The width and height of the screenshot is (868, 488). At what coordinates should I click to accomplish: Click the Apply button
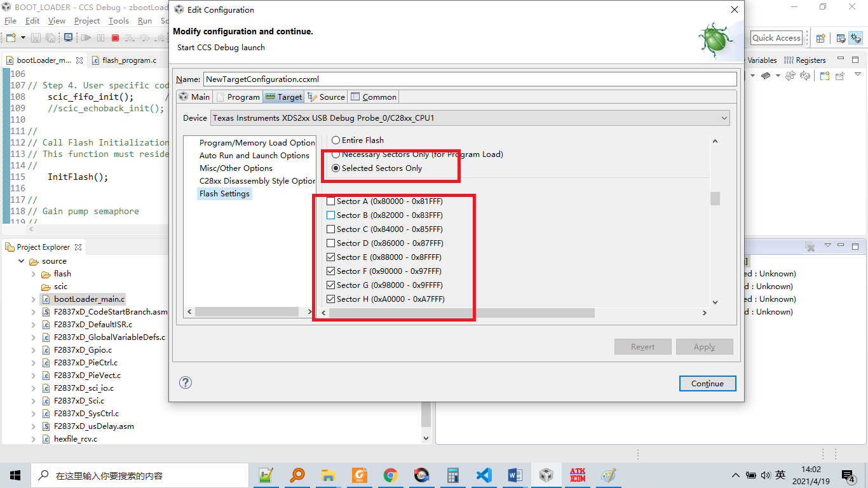[x=704, y=346]
